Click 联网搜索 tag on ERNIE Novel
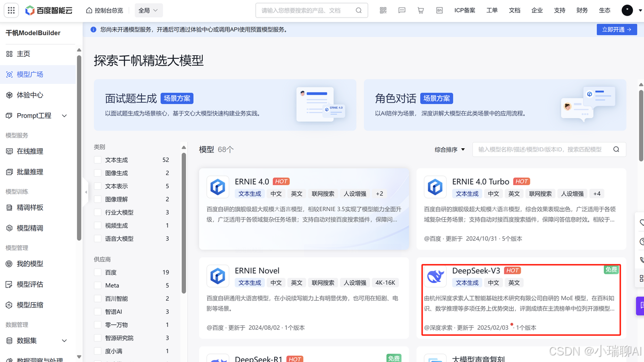Viewport: 644px width, 362px height. pyautogui.click(x=323, y=283)
